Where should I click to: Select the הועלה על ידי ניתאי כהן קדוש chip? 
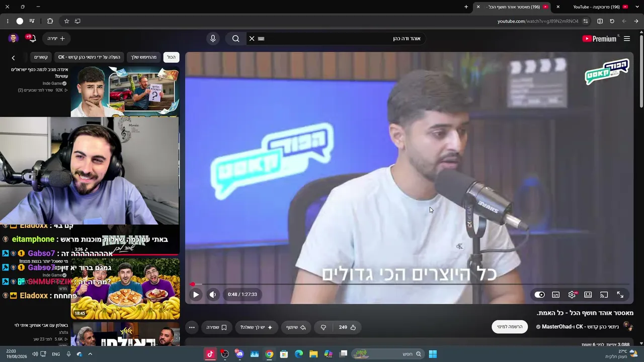pos(89,57)
